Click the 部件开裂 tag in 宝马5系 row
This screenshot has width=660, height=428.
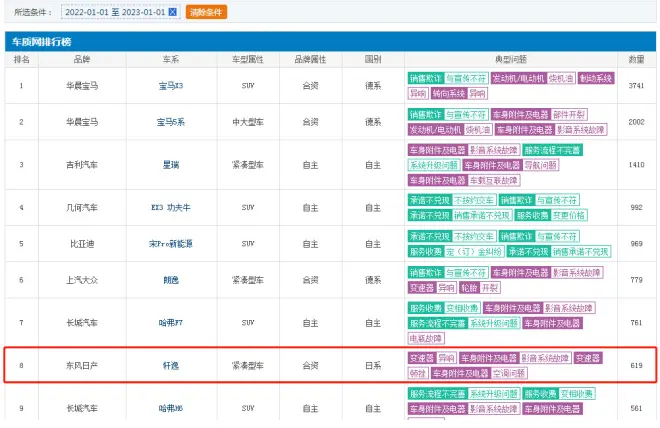[x=569, y=114]
